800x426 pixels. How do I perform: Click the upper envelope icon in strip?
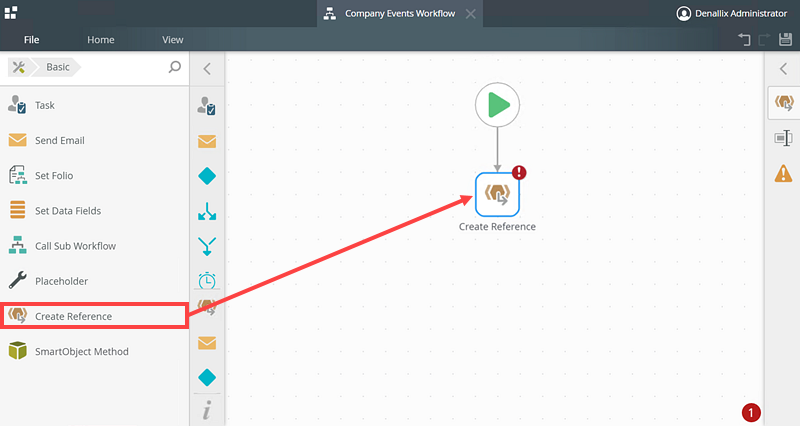(x=207, y=141)
